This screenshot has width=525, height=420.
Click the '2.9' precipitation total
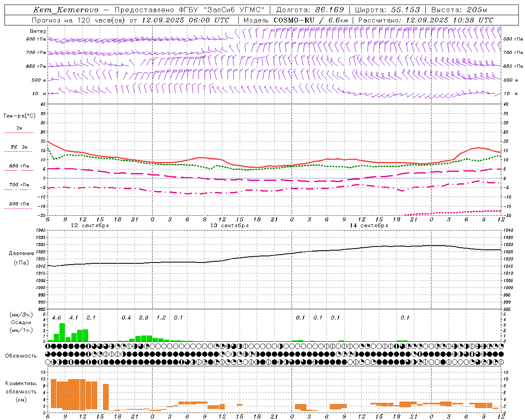pos(144,317)
